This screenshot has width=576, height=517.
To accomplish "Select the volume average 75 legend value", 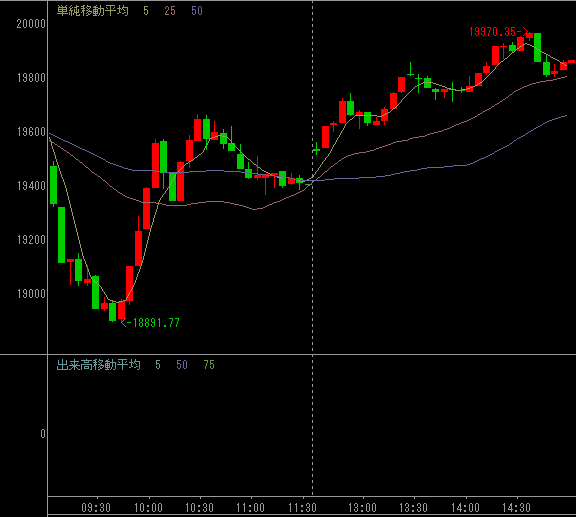I will [209, 365].
